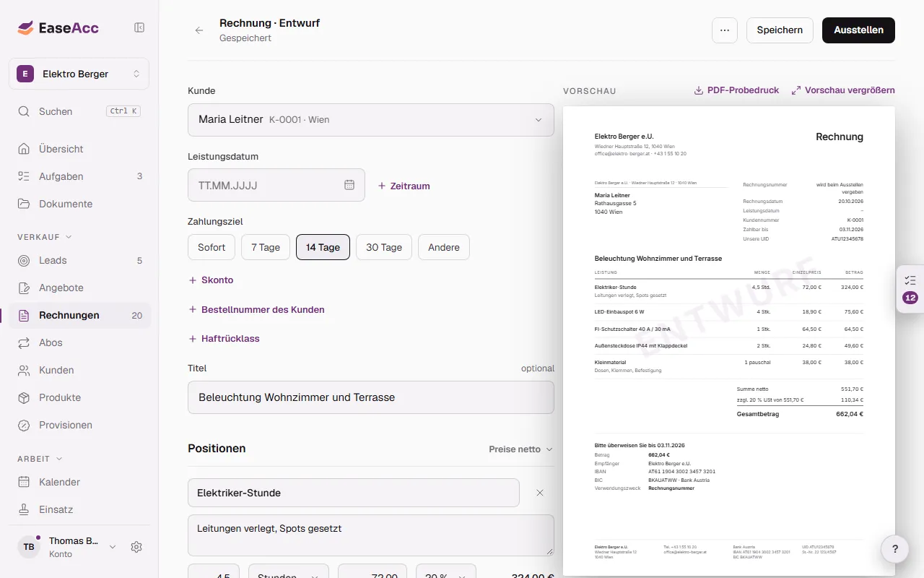This screenshot has width=924, height=578.
Task: Open the Preise netto dropdown
Action: pyautogui.click(x=520, y=449)
